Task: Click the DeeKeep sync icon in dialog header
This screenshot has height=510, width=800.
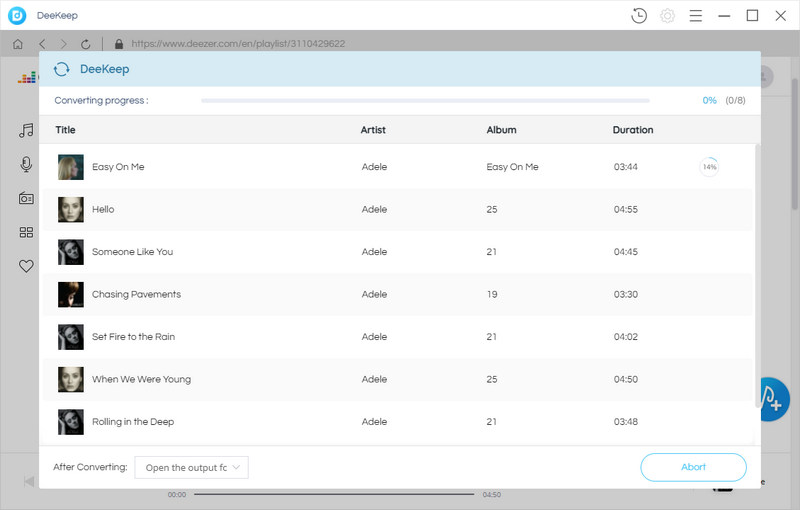Action: click(62, 69)
